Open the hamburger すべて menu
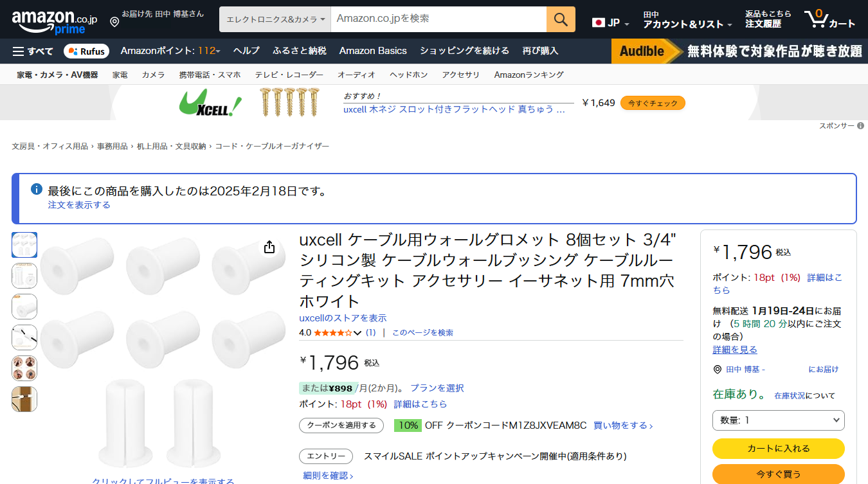The height and width of the screenshot is (484, 868). click(x=33, y=51)
